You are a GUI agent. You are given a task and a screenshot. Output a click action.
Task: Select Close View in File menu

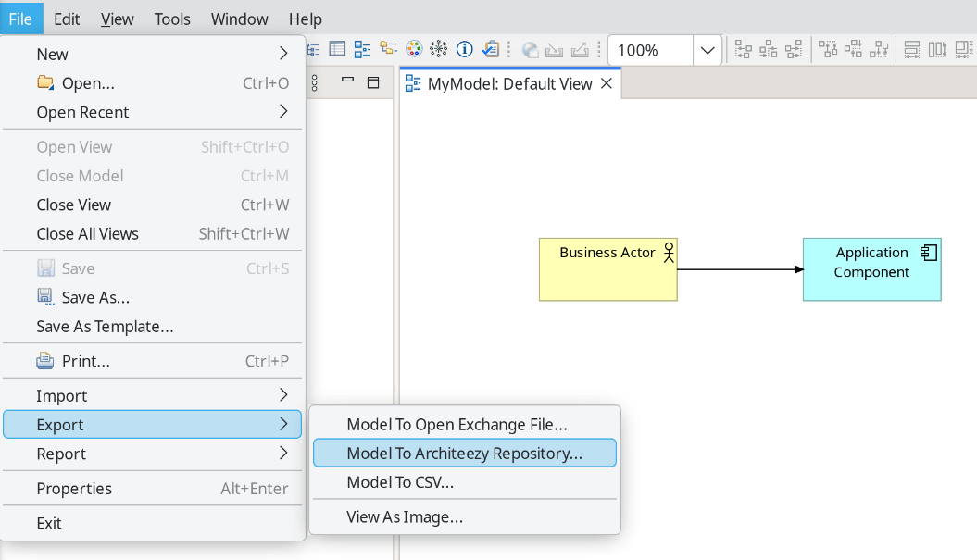coord(153,205)
